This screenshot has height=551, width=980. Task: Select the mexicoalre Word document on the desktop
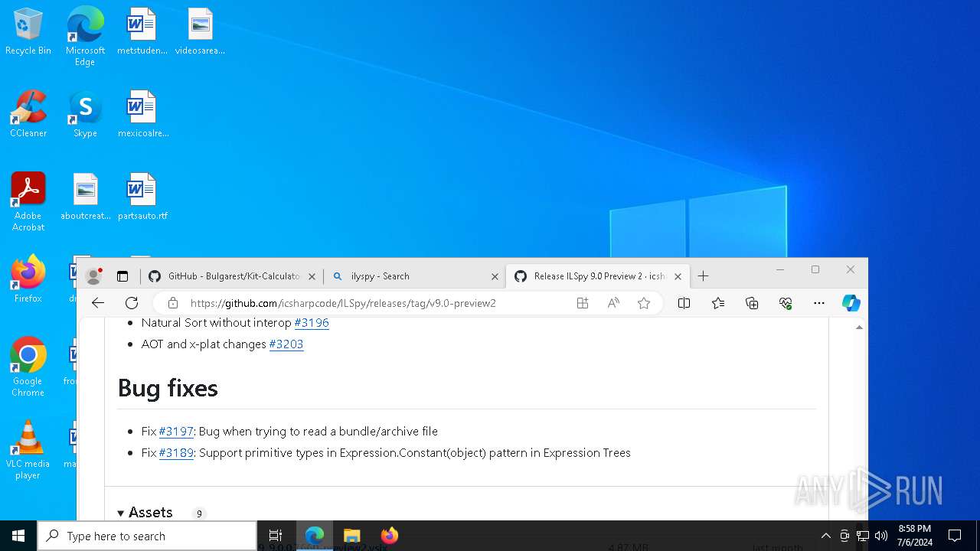142,114
